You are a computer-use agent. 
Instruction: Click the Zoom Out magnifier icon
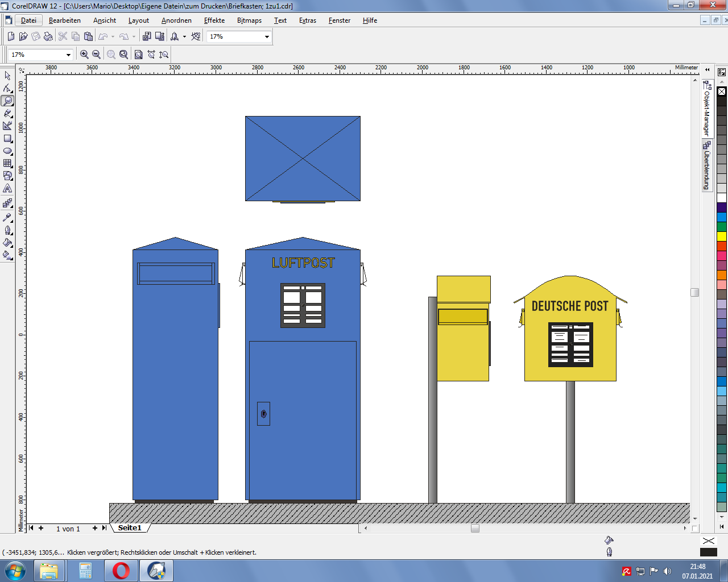click(97, 55)
